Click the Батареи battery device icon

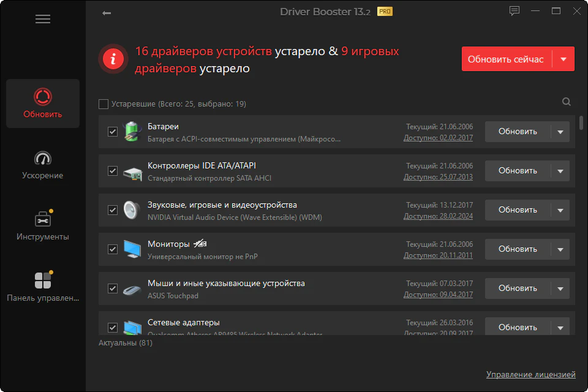pyautogui.click(x=132, y=132)
